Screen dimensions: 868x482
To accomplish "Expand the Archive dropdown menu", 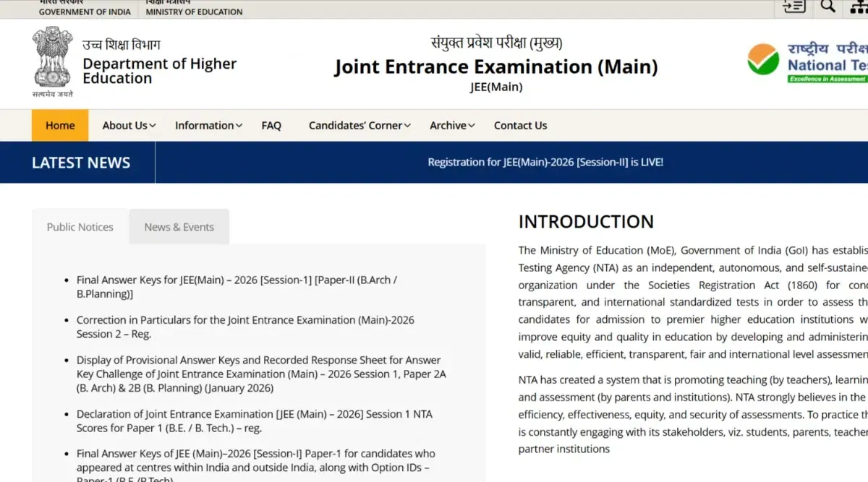I will [x=452, y=126].
